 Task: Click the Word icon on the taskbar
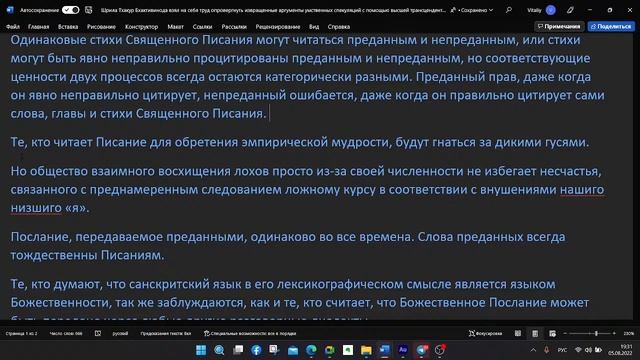pos(384,350)
